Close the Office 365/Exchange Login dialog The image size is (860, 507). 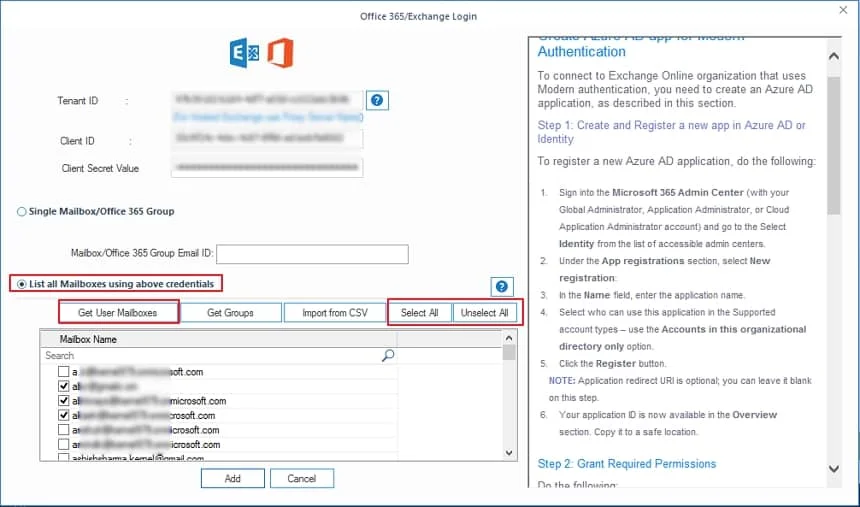tap(843, 10)
